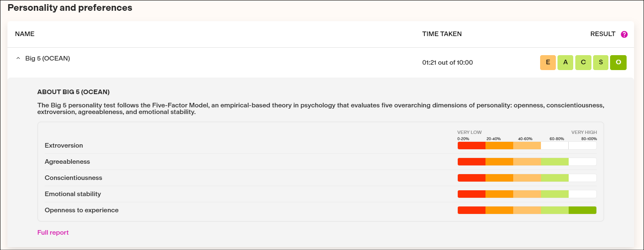
Task: Click the E extroversion result badge
Action: (548, 63)
